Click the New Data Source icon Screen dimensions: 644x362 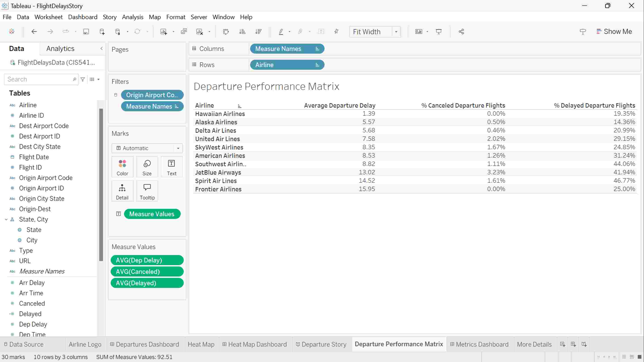102,32
